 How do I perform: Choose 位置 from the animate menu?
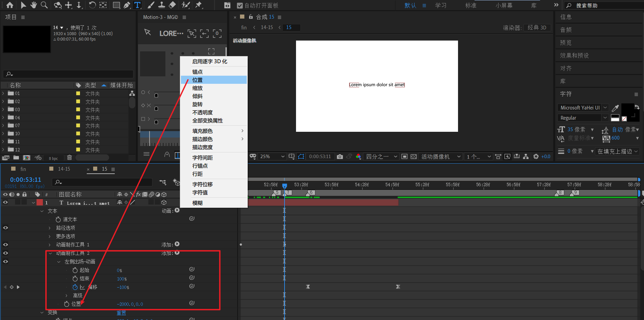(x=214, y=80)
